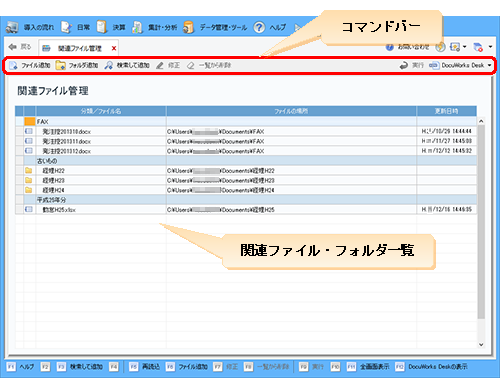The image size is (500, 378).
Task: Click the date cell ending 14:45:32
Action: pyautogui.click(x=447, y=151)
